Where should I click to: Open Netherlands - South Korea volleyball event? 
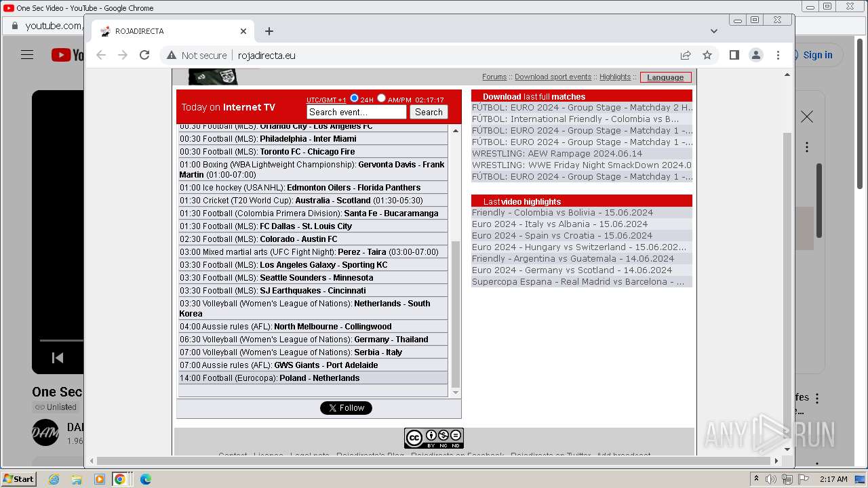313,308
